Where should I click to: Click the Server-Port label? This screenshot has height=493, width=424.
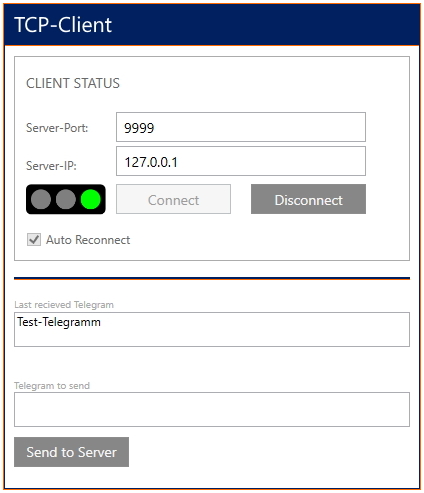(x=57, y=128)
